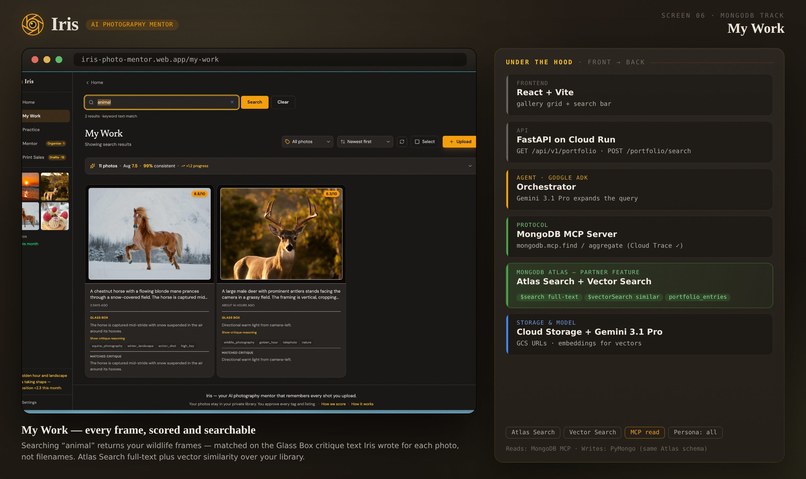This screenshot has width=806, height=479.
Task: Click the MongoDB MCP Server card
Action: coord(639,236)
